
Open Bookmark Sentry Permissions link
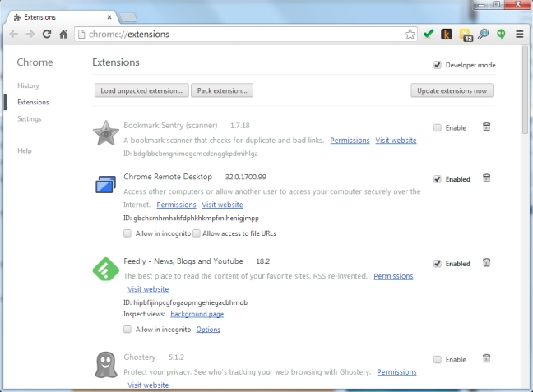[x=350, y=141]
